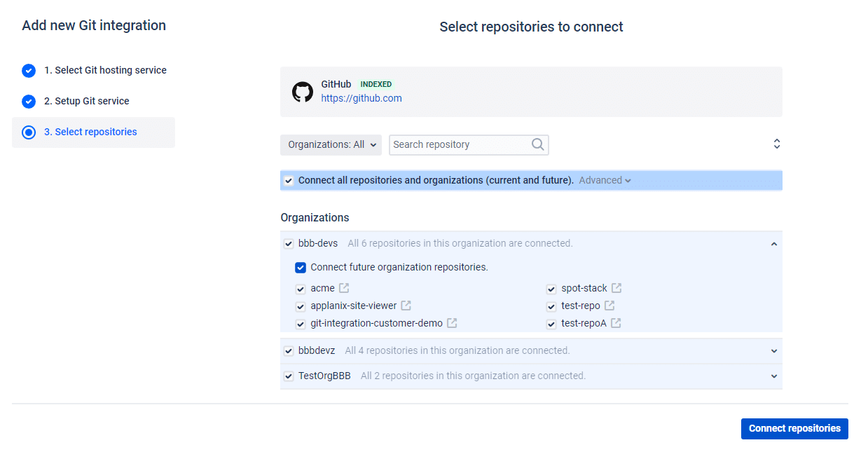Click the TestOrgBBB organization name
868x452 pixels.
click(x=324, y=376)
